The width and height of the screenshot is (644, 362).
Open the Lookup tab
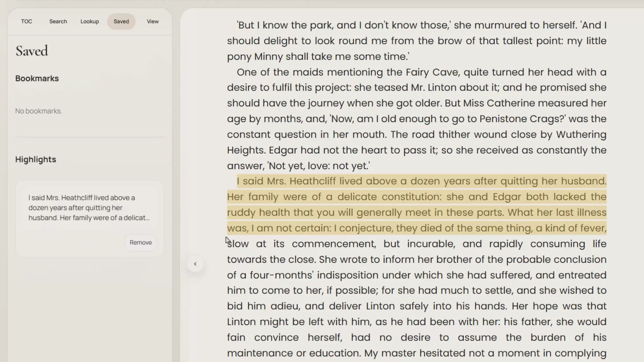point(90,21)
